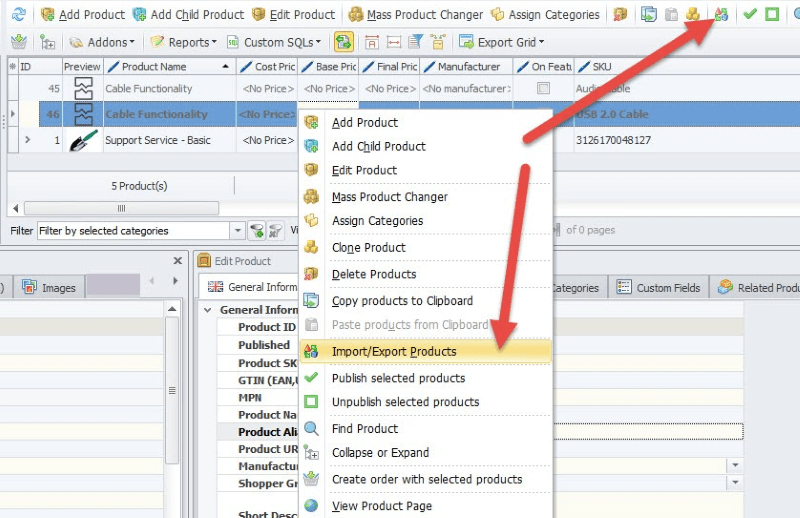Click the Refresh icon in top-left corner
This screenshot has height=518, width=800.
coord(18,15)
